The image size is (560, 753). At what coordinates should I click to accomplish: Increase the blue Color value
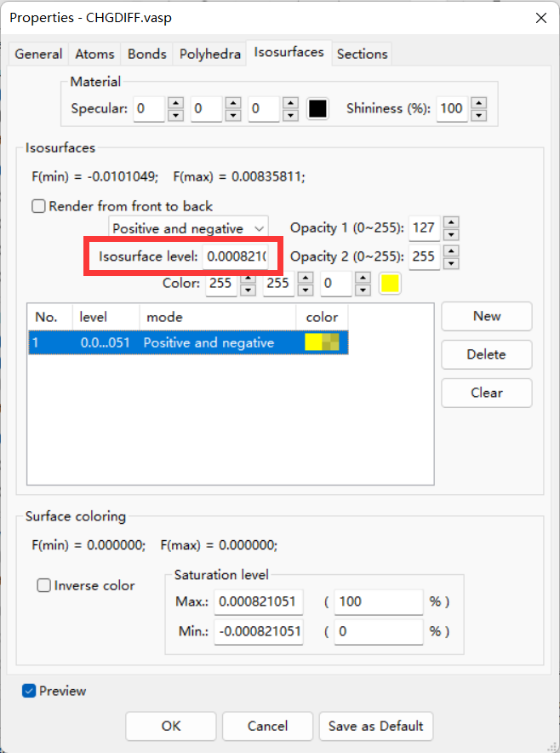pos(363,278)
